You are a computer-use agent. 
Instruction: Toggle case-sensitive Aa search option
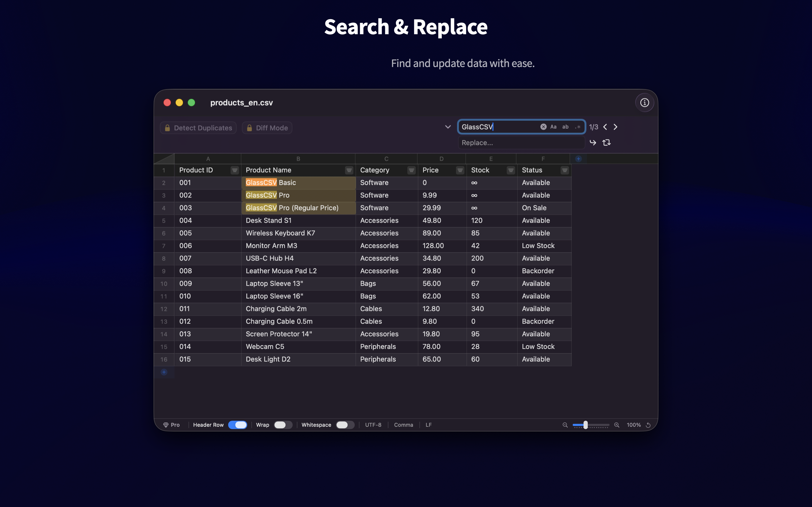553,127
